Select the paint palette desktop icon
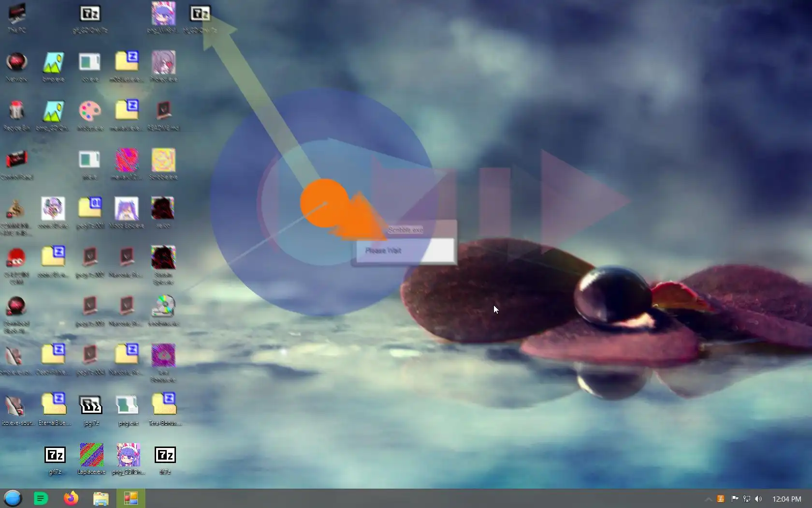Screen dimensions: 812x508 tap(90, 111)
